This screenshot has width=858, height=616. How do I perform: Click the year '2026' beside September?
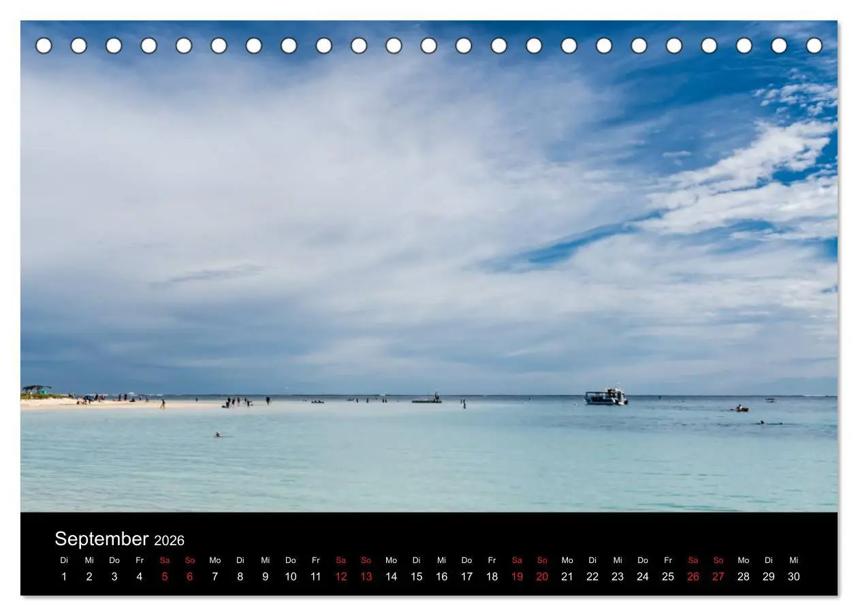point(169,540)
